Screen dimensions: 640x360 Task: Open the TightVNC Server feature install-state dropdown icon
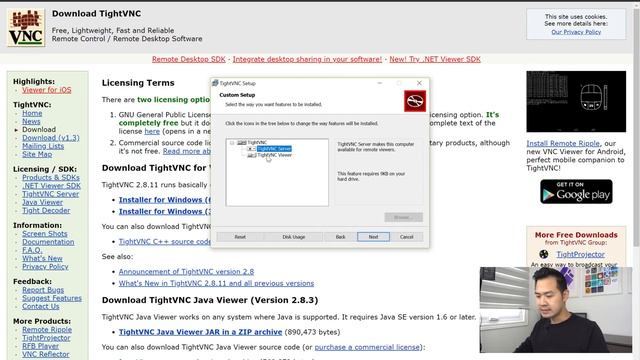point(252,149)
